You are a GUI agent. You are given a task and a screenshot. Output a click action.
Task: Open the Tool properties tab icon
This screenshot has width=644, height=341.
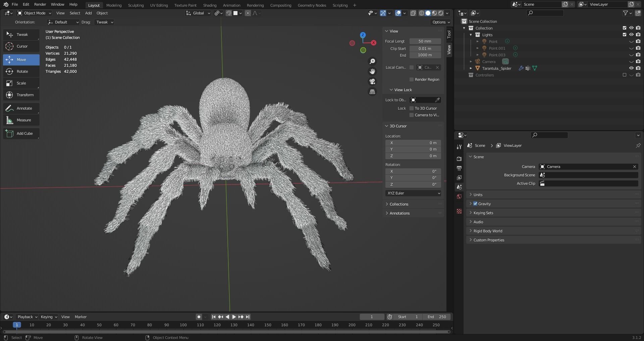point(459,147)
